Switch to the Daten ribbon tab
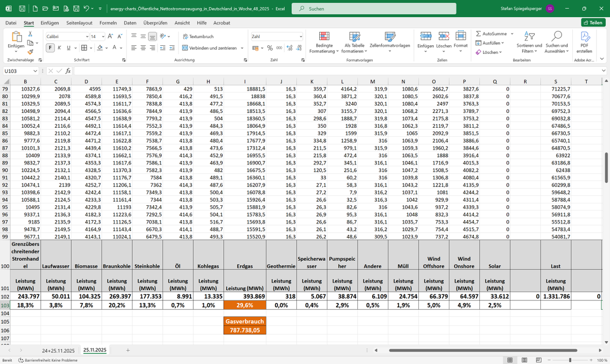This screenshot has height=364, width=610. pos(130,23)
